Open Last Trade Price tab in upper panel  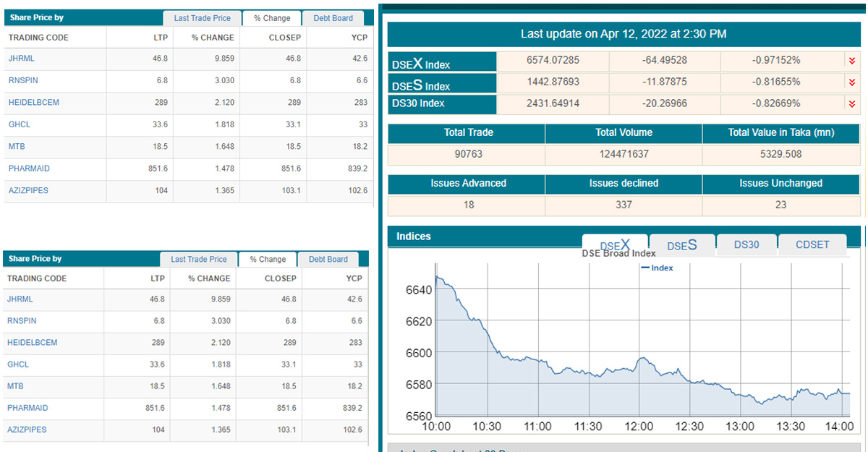tap(202, 18)
